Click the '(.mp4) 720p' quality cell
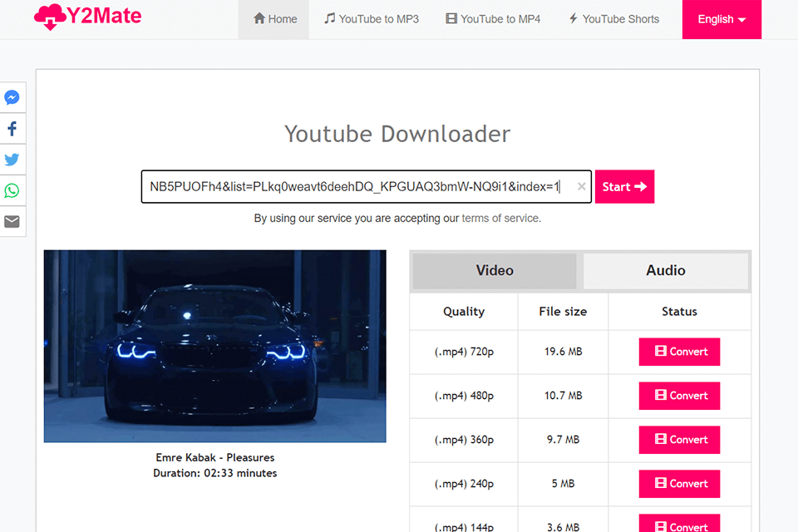This screenshot has width=798, height=532. click(464, 352)
